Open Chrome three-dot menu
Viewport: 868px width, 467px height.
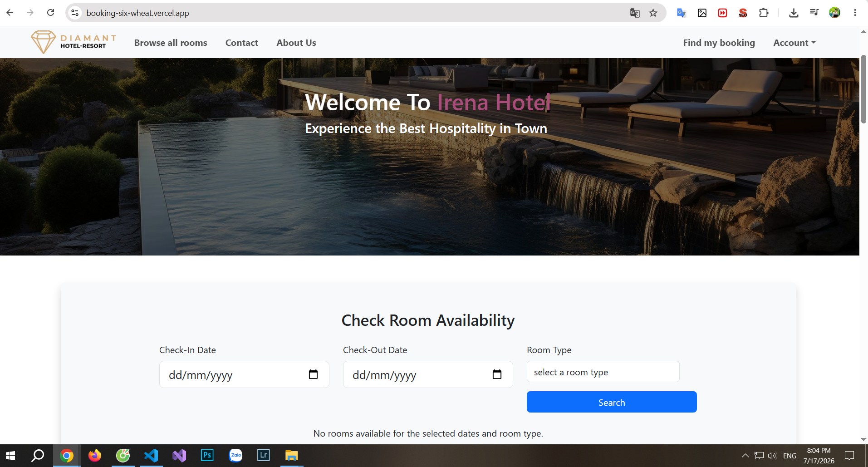(x=855, y=13)
